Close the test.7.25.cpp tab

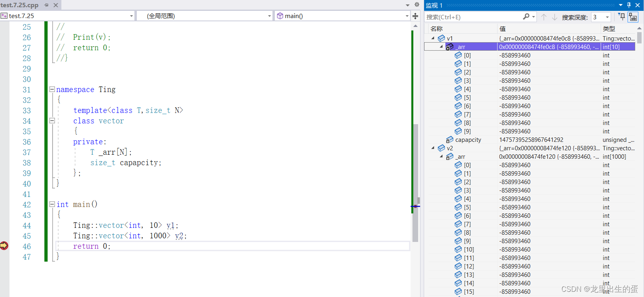point(56,5)
